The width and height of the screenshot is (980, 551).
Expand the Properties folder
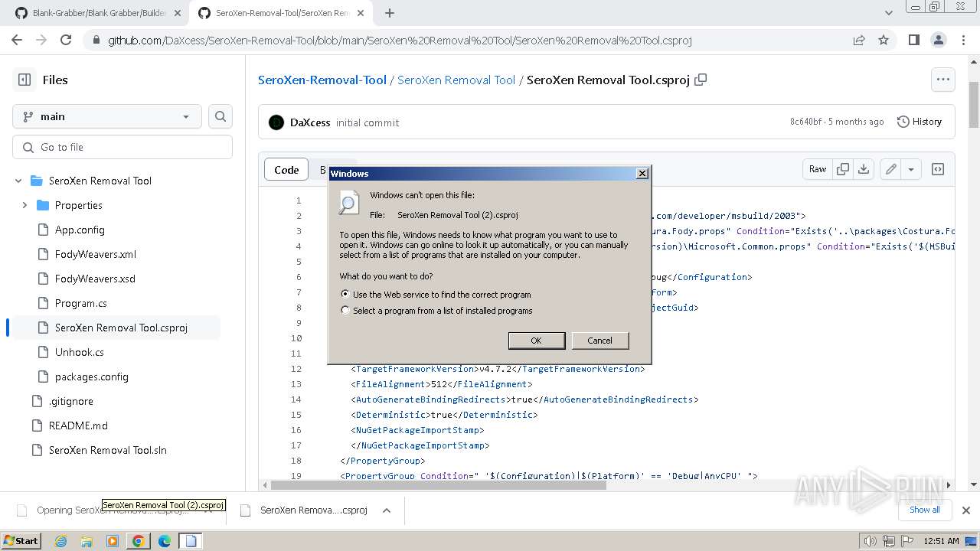pyautogui.click(x=24, y=205)
